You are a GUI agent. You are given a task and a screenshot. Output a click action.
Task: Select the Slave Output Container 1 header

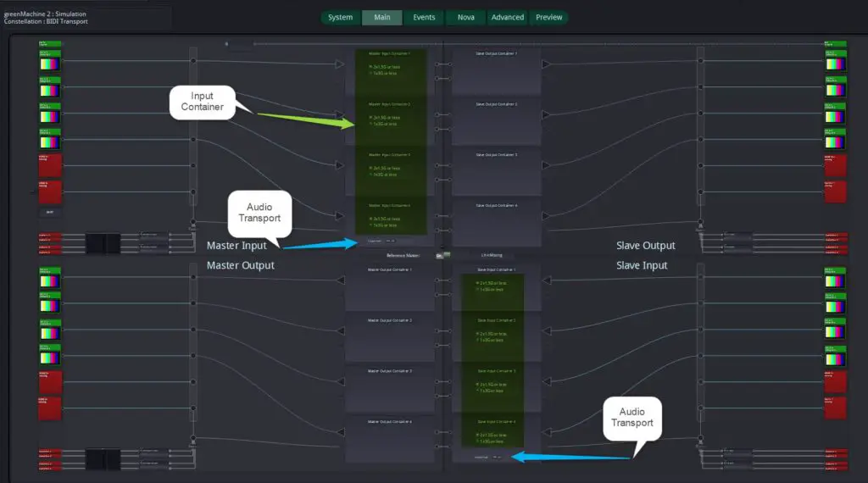tap(496, 53)
